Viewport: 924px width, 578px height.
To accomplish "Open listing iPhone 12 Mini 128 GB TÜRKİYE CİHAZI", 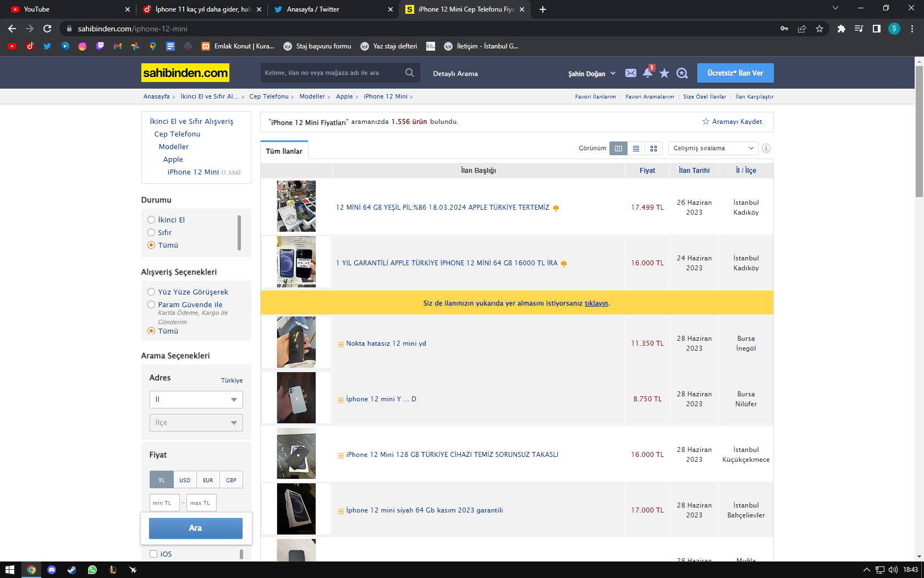I will click(452, 455).
